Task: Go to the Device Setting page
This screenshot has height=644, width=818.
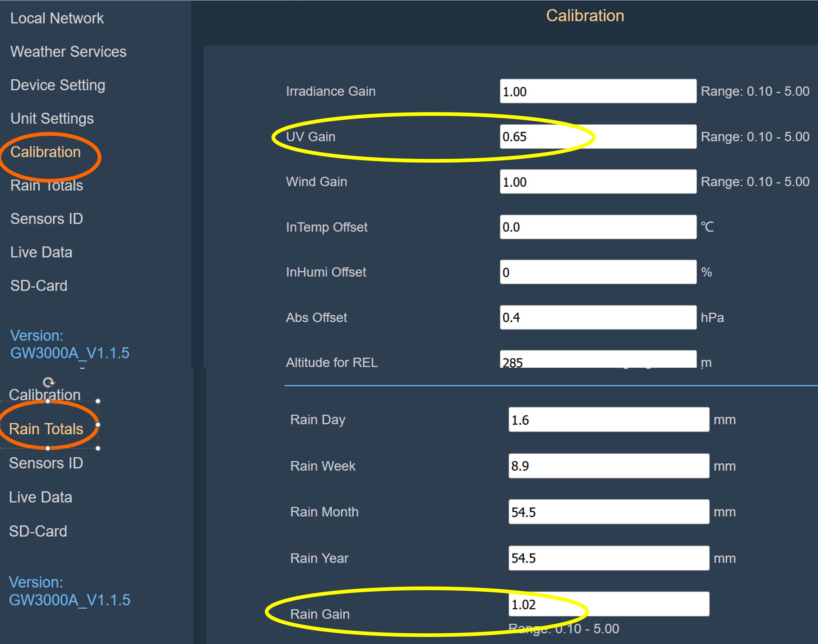Action: (x=58, y=85)
